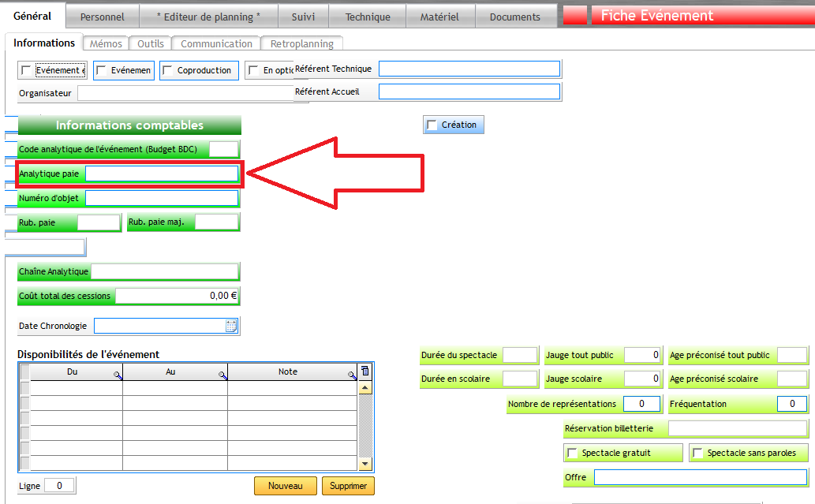Enable the Création checkbox

[x=432, y=125]
